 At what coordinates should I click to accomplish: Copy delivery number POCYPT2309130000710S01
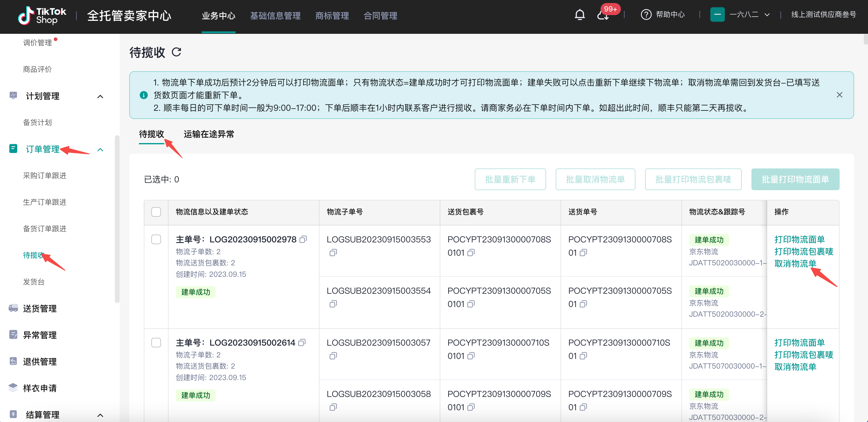[583, 356]
